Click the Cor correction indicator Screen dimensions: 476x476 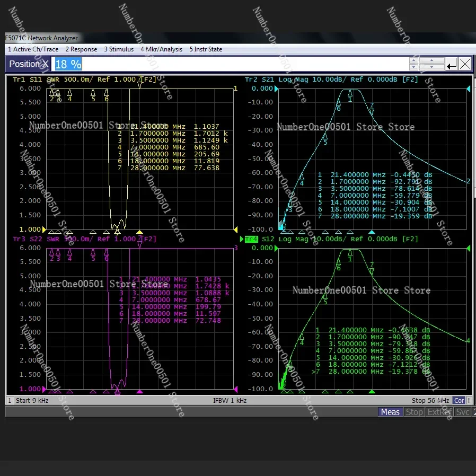[459, 400]
